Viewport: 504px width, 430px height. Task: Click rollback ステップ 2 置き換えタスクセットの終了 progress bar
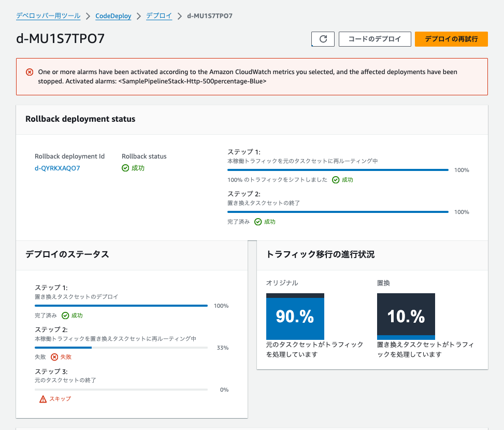[x=338, y=212]
